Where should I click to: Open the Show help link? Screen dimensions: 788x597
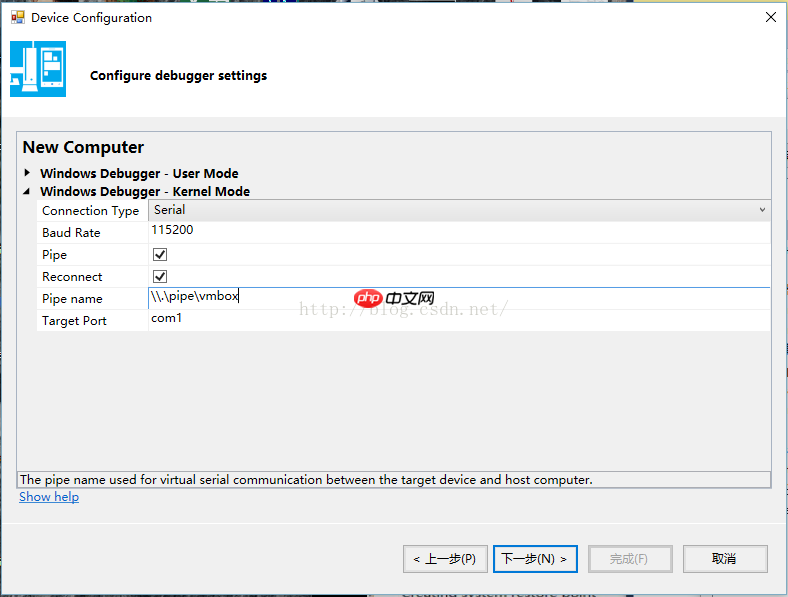(49, 497)
